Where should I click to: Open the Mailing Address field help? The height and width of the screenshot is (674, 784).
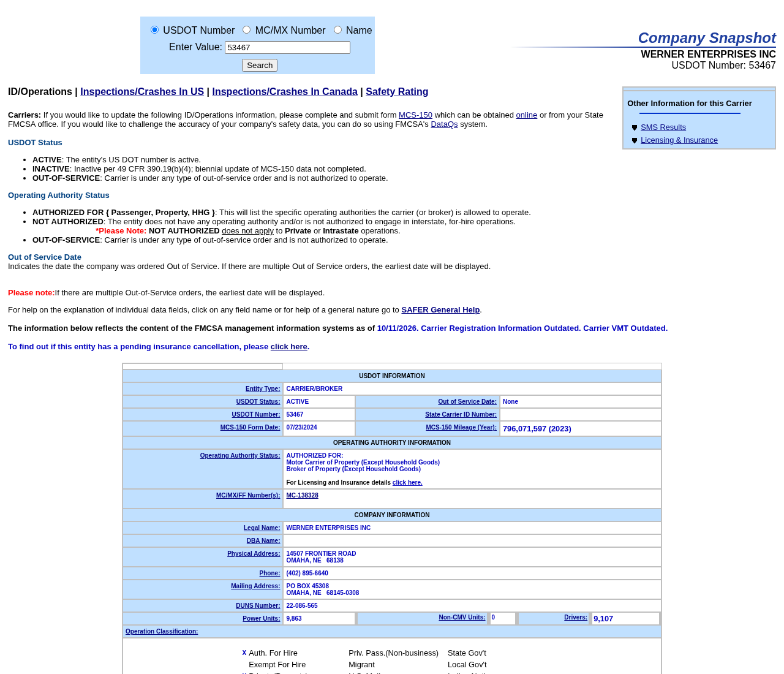[x=255, y=586]
